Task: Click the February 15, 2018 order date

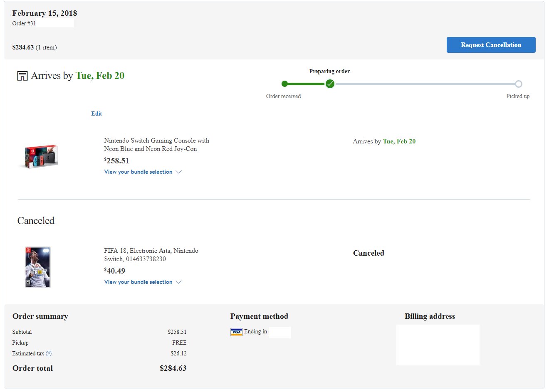Action: tap(45, 13)
